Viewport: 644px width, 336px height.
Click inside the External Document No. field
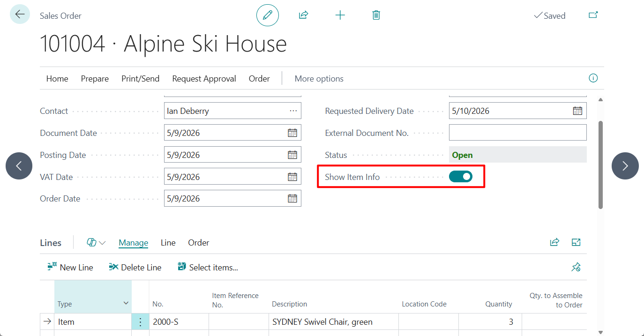517,132
